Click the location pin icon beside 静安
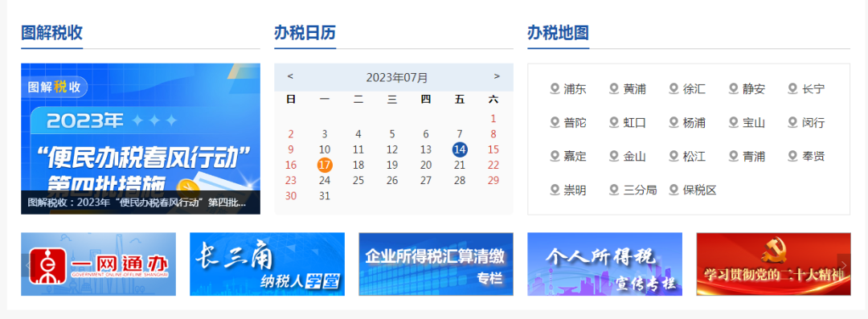 click(734, 88)
